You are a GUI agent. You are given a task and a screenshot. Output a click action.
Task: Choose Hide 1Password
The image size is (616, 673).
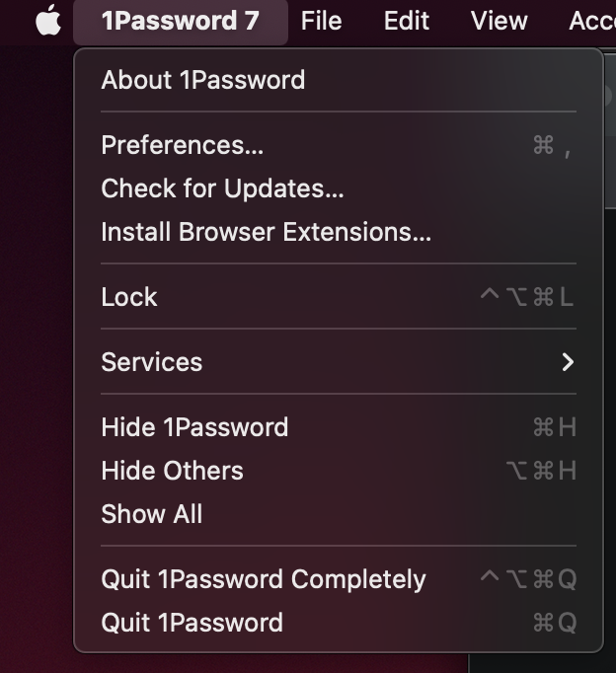point(194,427)
